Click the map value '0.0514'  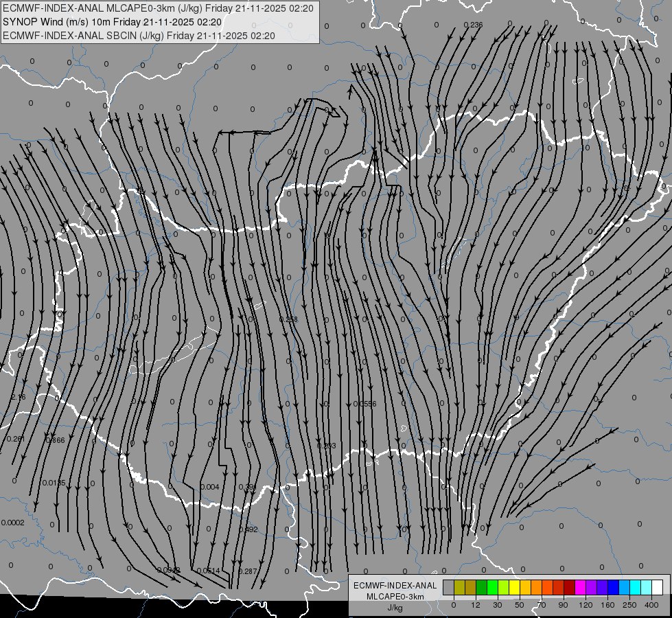(208, 571)
